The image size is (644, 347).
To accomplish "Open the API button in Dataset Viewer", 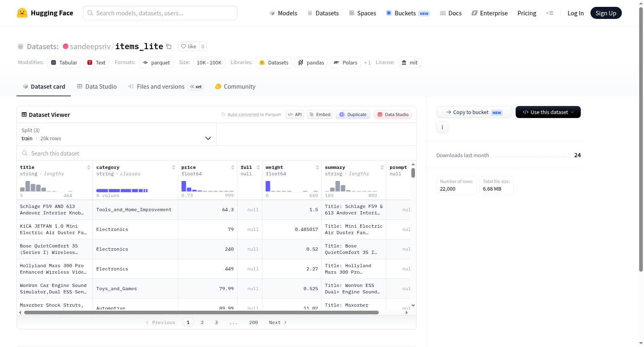I will (x=295, y=114).
